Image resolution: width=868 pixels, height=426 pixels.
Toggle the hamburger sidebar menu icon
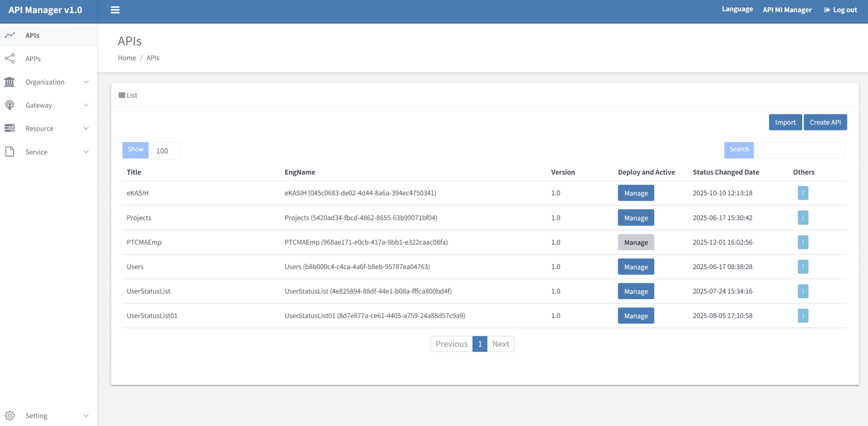[115, 10]
